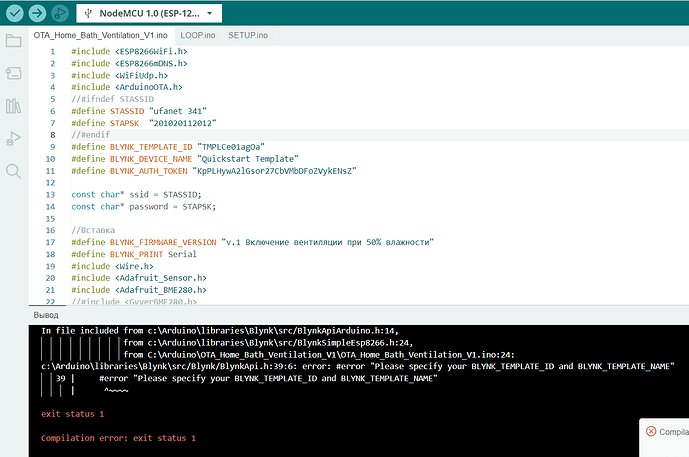Click the BlynkApiArduino.h:14 include path in output

pyautogui.click(x=273, y=330)
